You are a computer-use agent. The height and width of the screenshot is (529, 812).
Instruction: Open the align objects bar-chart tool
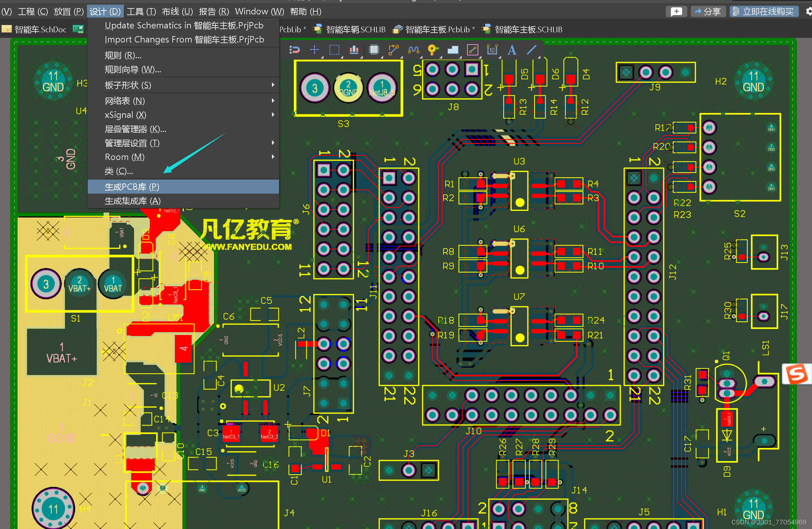tap(354, 50)
